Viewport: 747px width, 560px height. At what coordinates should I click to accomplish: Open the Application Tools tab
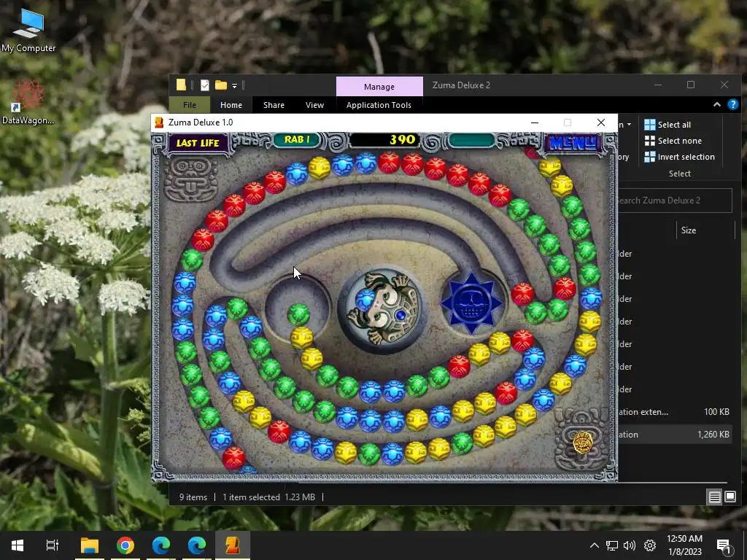click(379, 105)
